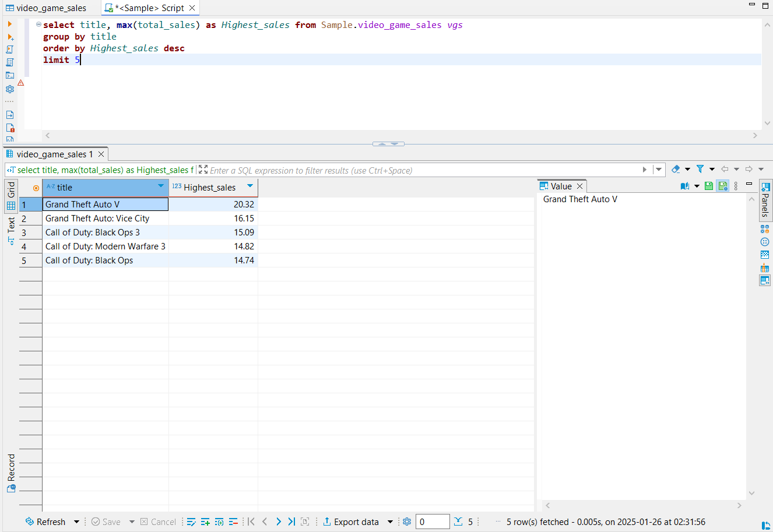773x532 pixels.
Task: Open the SQL console terminal icon
Action: 10,75
